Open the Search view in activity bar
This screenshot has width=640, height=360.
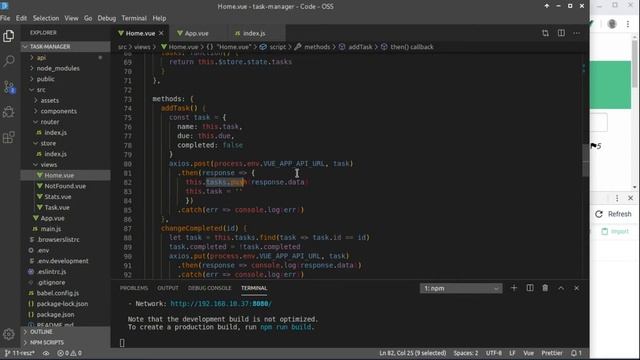[9, 61]
